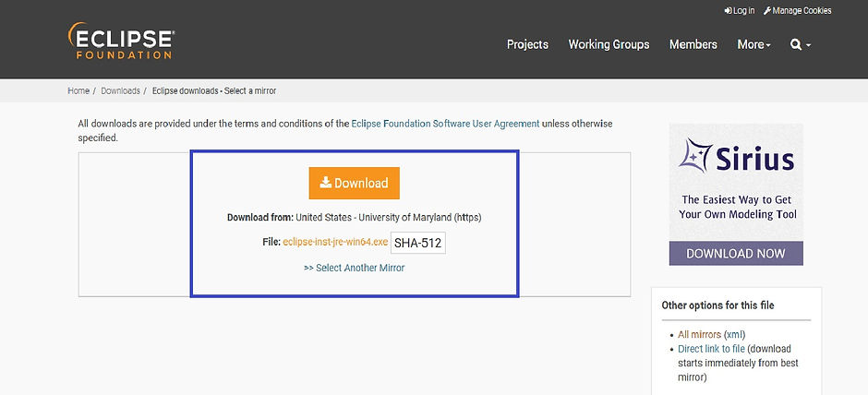Expand the More dropdown menu

pyautogui.click(x=754, y=45)
